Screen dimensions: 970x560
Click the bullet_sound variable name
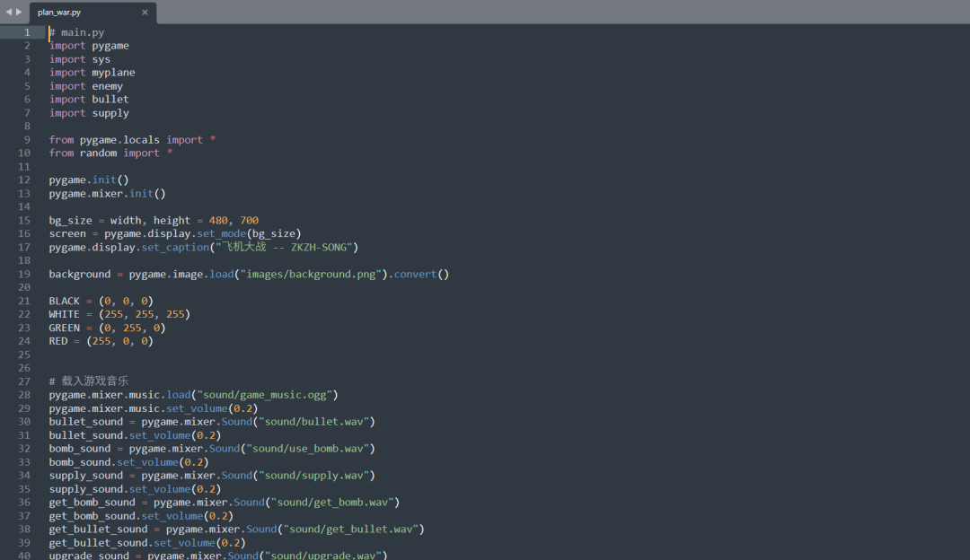(x=85, y=421)
